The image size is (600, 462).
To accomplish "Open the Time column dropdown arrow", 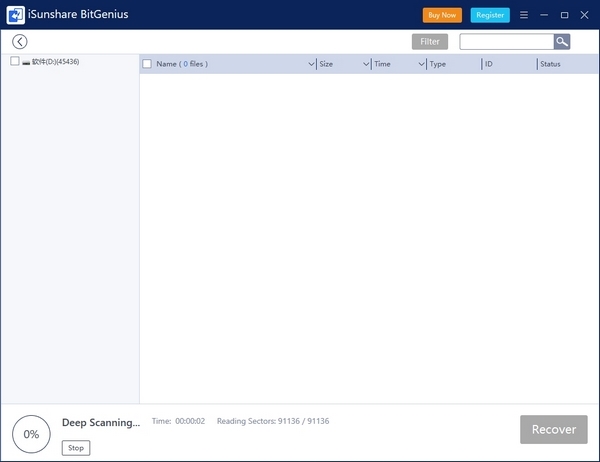I will tap(421, 64).
